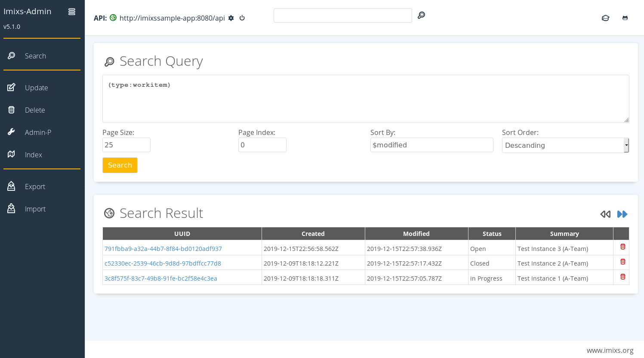
Task: Open the Update section in the sidebar
Action: tap(36, 88)
